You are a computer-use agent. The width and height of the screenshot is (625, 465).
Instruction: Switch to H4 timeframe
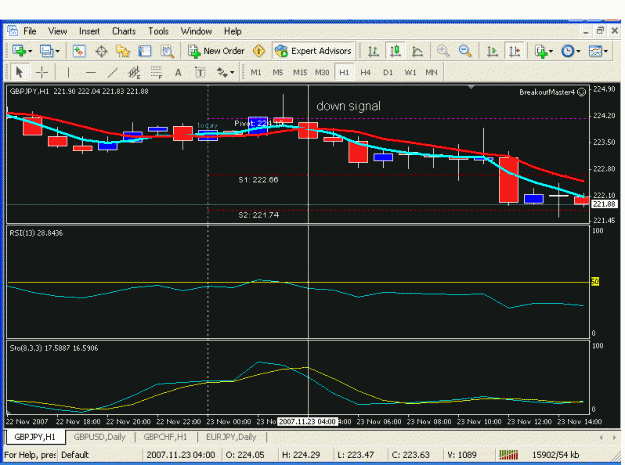click(366, 73)
